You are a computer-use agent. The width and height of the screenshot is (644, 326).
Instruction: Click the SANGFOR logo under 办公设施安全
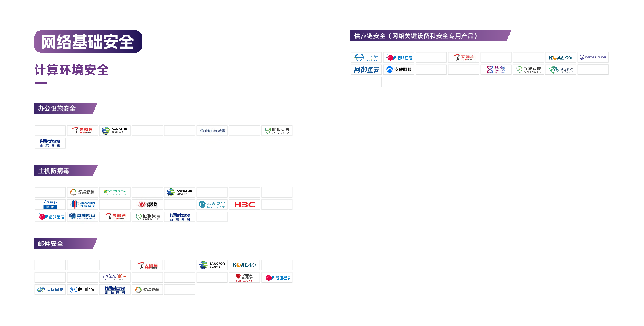[115, 130]
